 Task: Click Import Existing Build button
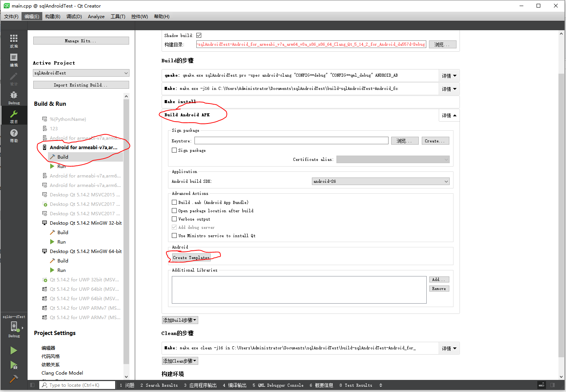[81, 85]
